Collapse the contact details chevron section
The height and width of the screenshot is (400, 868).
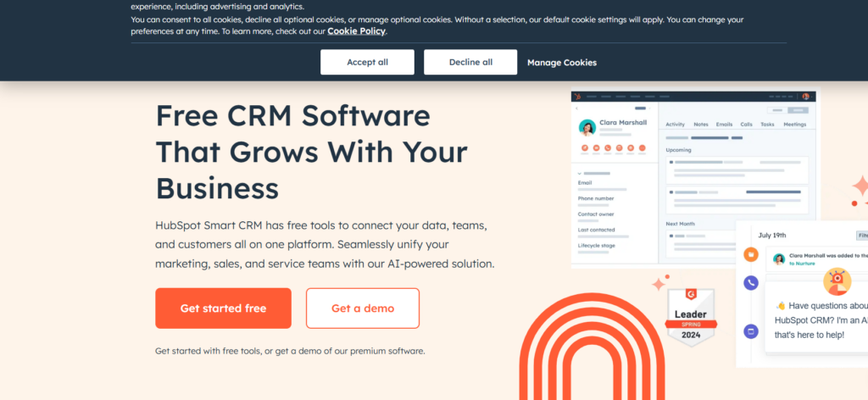click(579, 172)
